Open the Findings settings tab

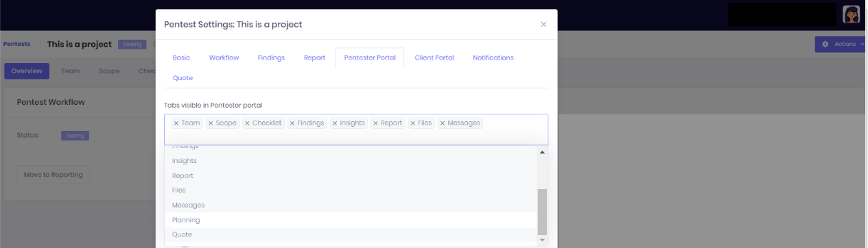(272, 58)
